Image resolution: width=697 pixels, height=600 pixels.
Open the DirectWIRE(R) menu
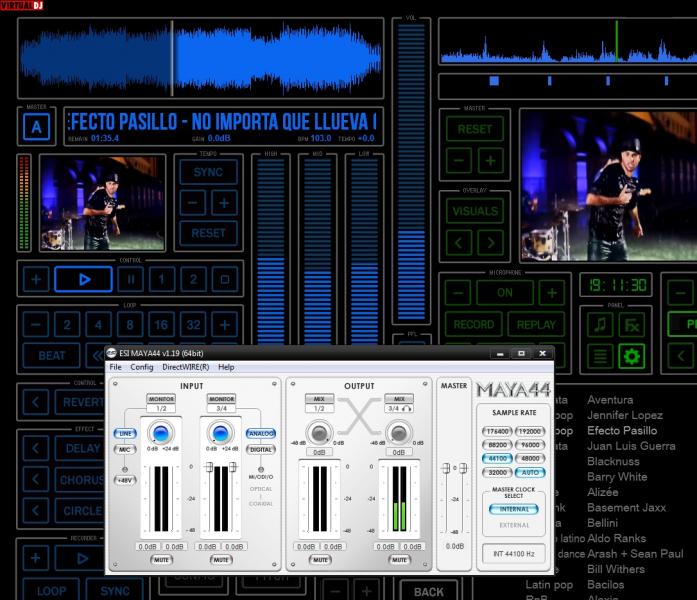pyautogui.click(x=186, y=367)
